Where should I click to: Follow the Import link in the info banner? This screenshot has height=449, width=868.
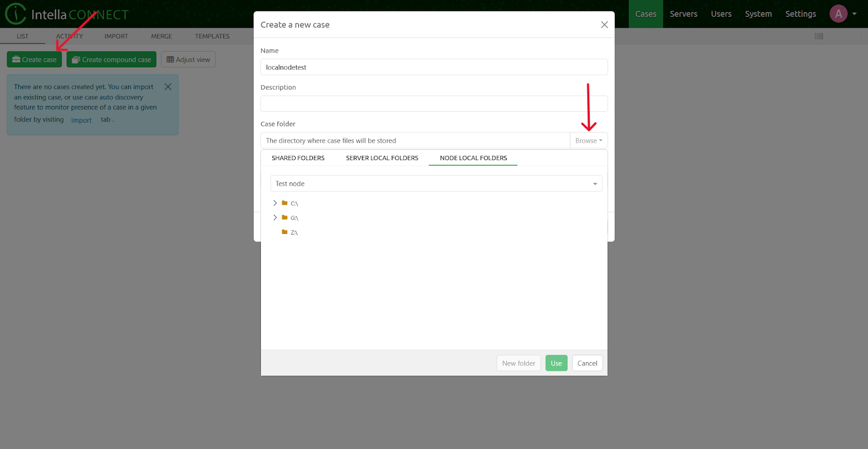81,121
